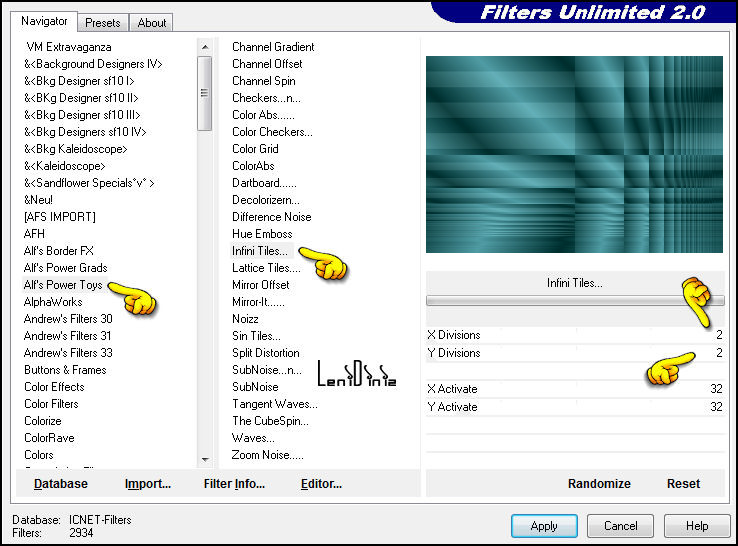The height and width of the screenshot is (546, 738).
Task: Open the Database button
Action: tap(61, 483)
